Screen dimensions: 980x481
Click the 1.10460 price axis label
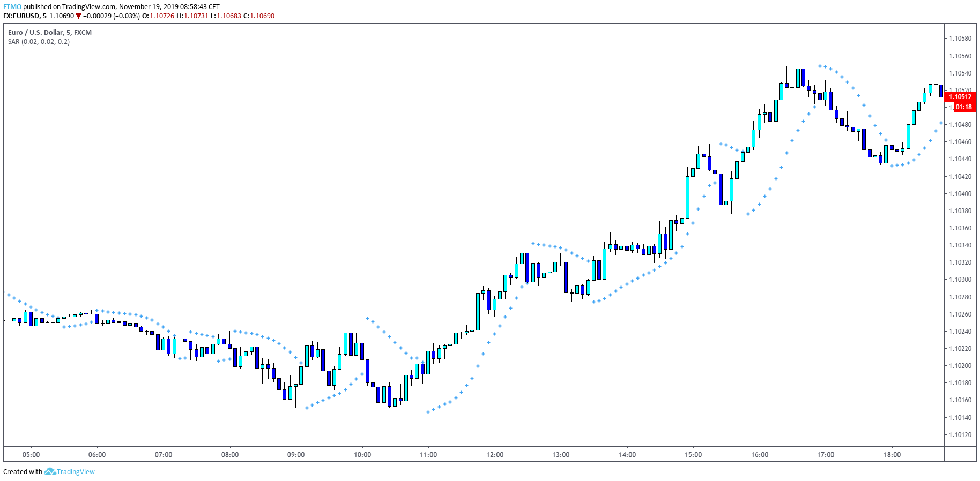coord(960,141)
